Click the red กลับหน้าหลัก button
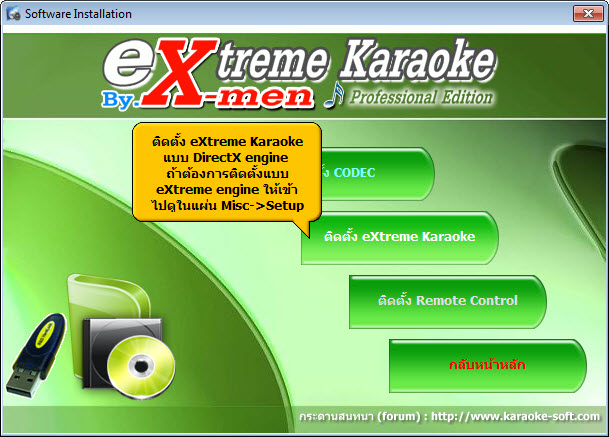Viewport: 609px width, 437px height. 488,366
